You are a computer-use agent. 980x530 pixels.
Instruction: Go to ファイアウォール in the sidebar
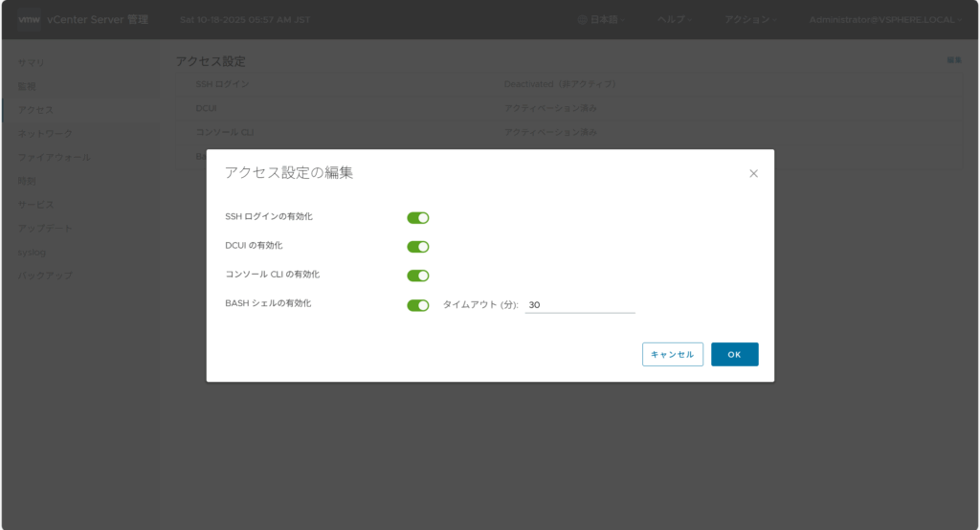pos(55,157)
